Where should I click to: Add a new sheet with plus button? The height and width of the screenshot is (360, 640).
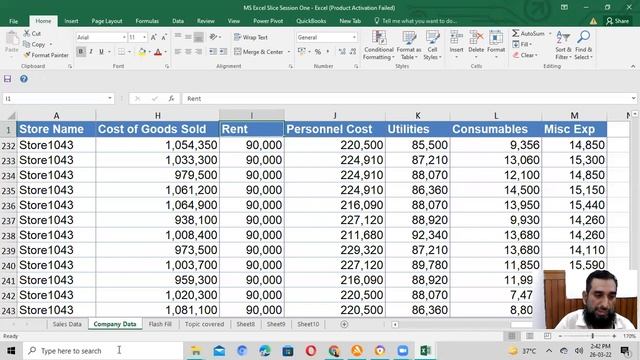344,324
